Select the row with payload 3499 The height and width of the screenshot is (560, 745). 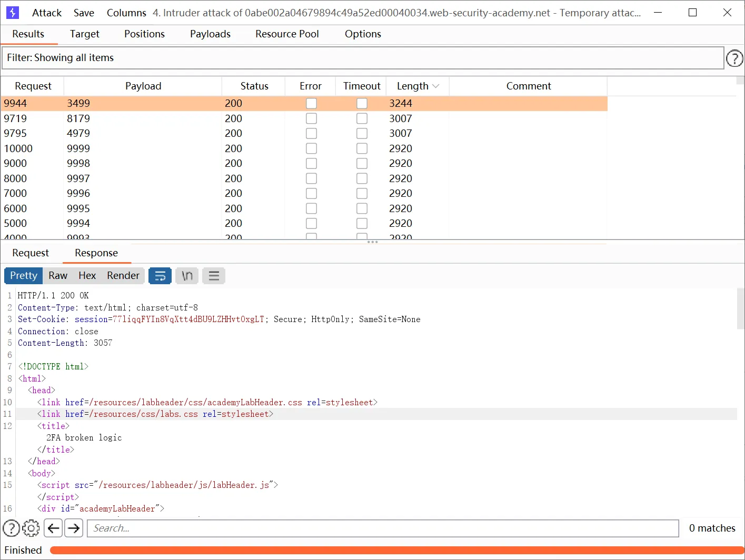(304, 103)
